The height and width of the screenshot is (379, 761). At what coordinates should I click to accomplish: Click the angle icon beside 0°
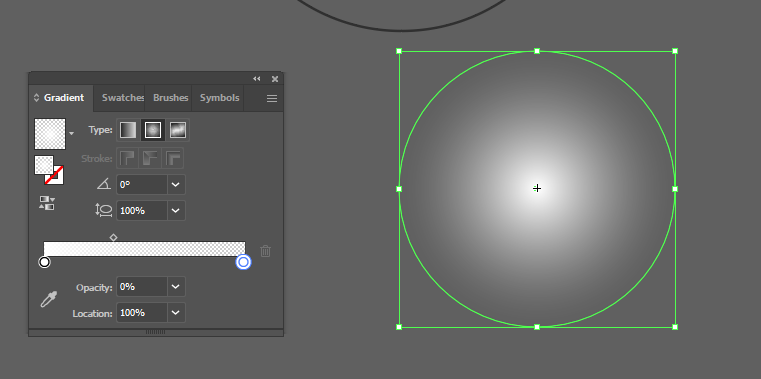click(104, 184)
